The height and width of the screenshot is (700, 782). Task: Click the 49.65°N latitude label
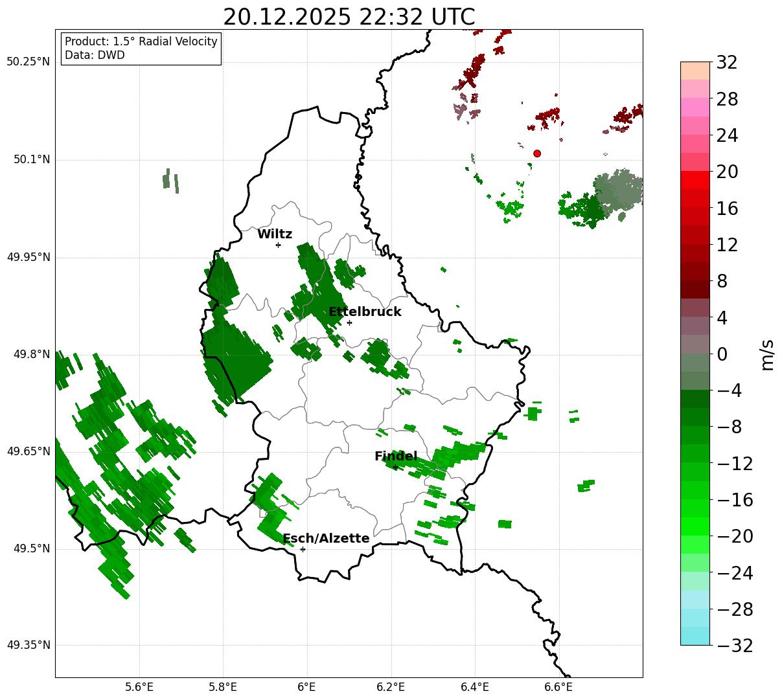29,451
